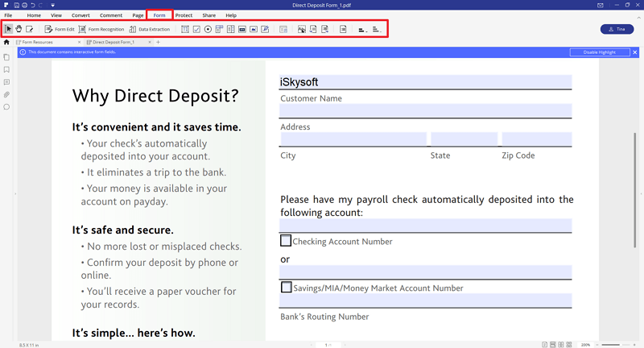Click the City input field
This screenshot has height=348, width=644.
pyautogui.click(x=353, y=139)
